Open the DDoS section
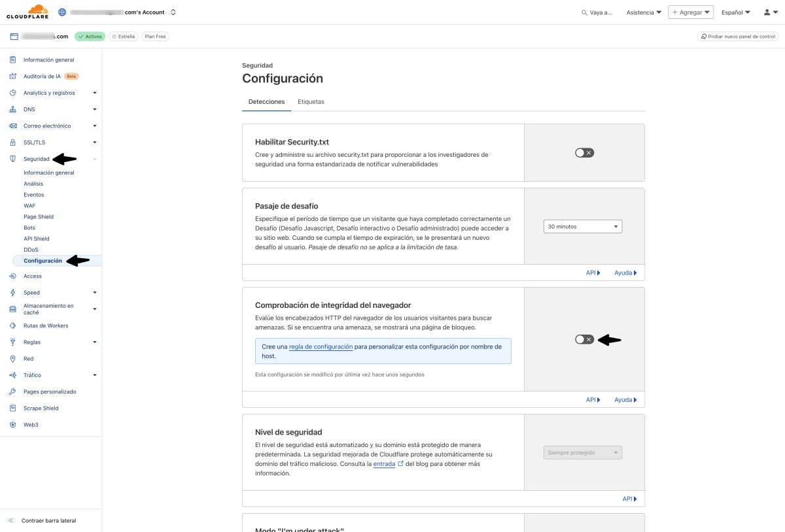This screenshot has height=532, width=785. pos(31,250)
